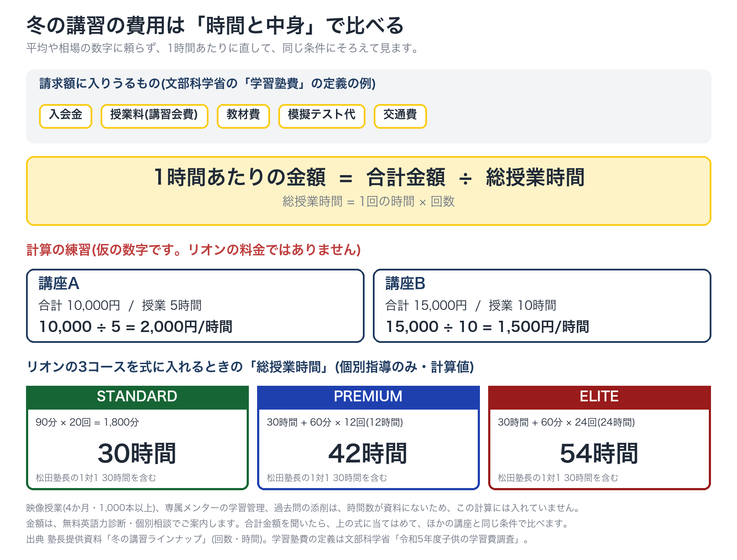Screen dimensions: 737x560
Task: Click 30時間 + 60分 × 12回(12時間)
Action: (335, 422)
